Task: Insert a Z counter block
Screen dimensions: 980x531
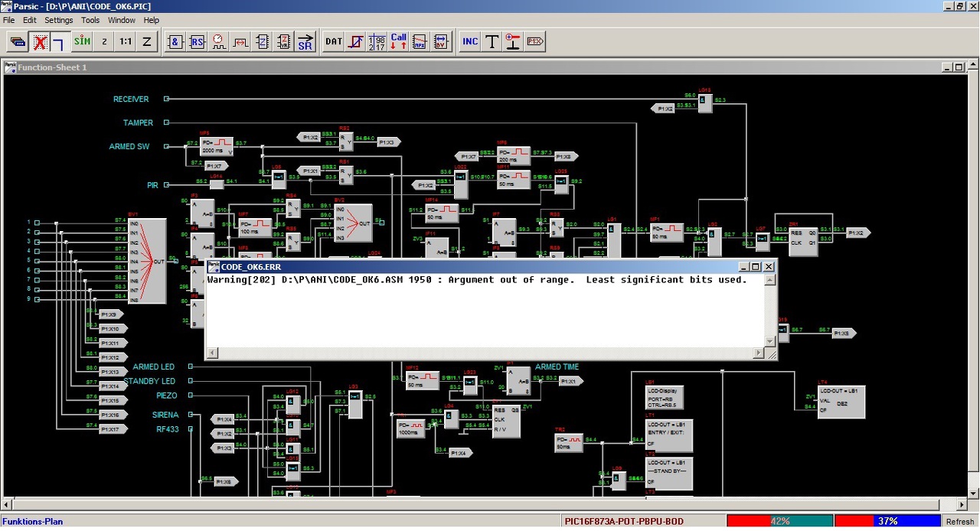Action: [x=262, y=41]
